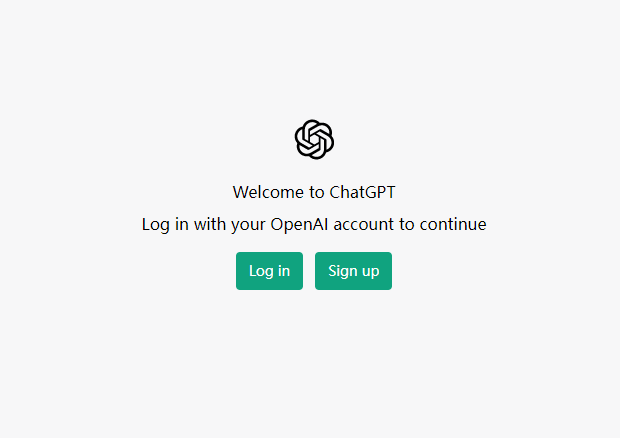Click the green Log in button
This screenshot has height=438, width=620.
269,271
